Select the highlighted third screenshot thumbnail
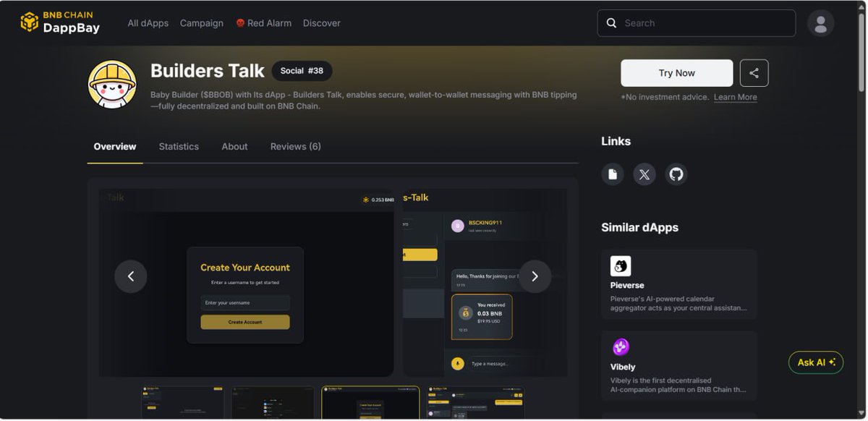The height and width of the screenshot is (421, 868). pos(370,402)
